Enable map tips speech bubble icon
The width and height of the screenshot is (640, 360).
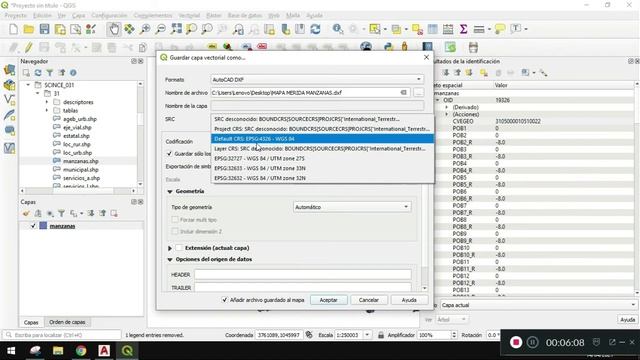pyautogui.click(x=500, y=29)
